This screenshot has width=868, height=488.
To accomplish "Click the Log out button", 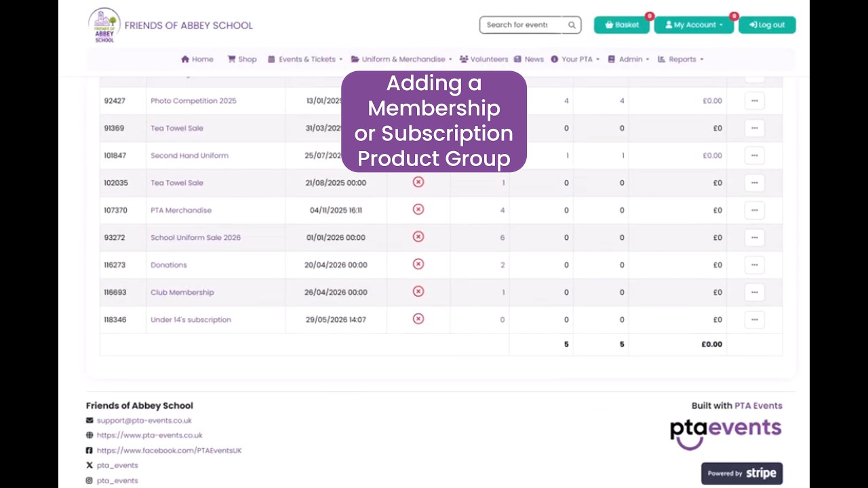I will coord(767,25).
